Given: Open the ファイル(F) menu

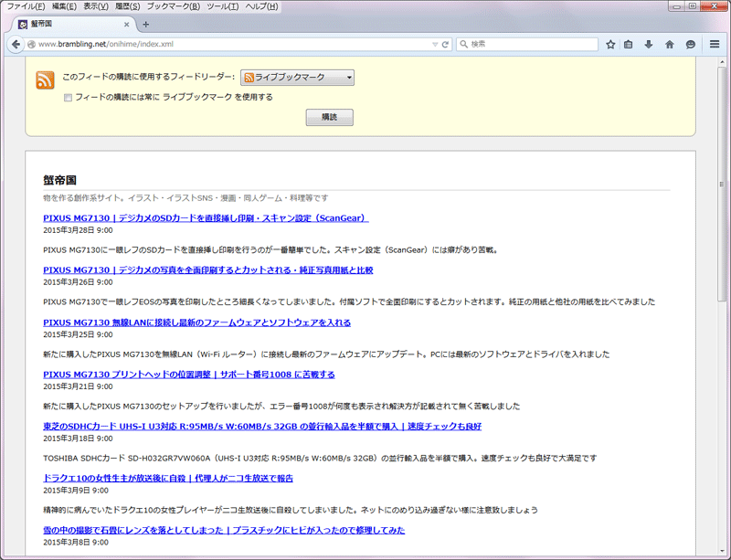Looking at the screenshot, I should pos(26,6).
